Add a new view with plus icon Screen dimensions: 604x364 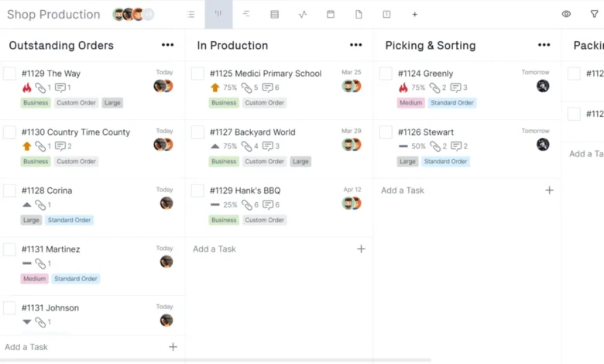pyautogui.click(x=414, y=14)
